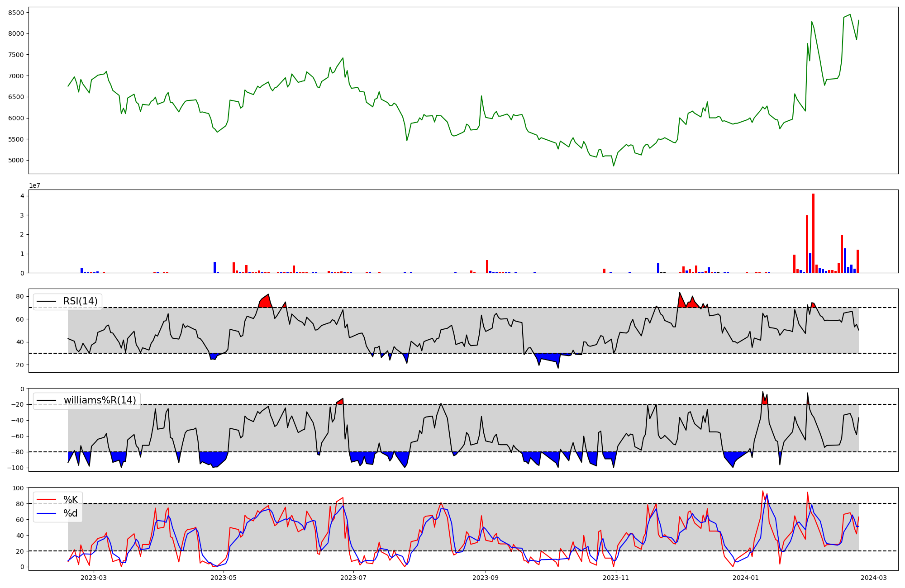Click the RSI(14) legend label
The width and height of the screenshot is (905, 588).
(80, 301)
